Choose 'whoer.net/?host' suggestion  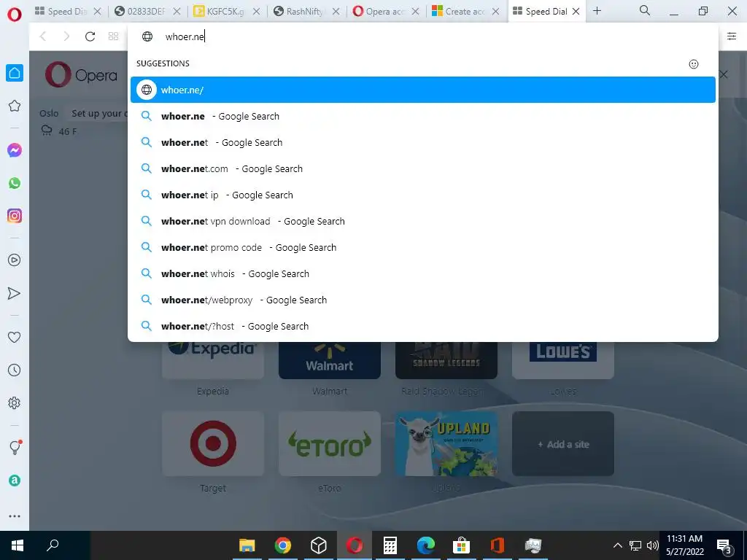(x=423, y=326)
